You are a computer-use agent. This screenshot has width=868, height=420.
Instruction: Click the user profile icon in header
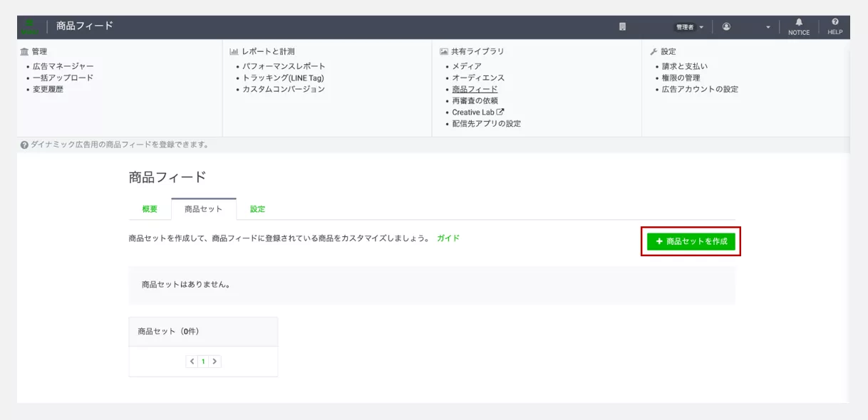[x=726, y=27]
